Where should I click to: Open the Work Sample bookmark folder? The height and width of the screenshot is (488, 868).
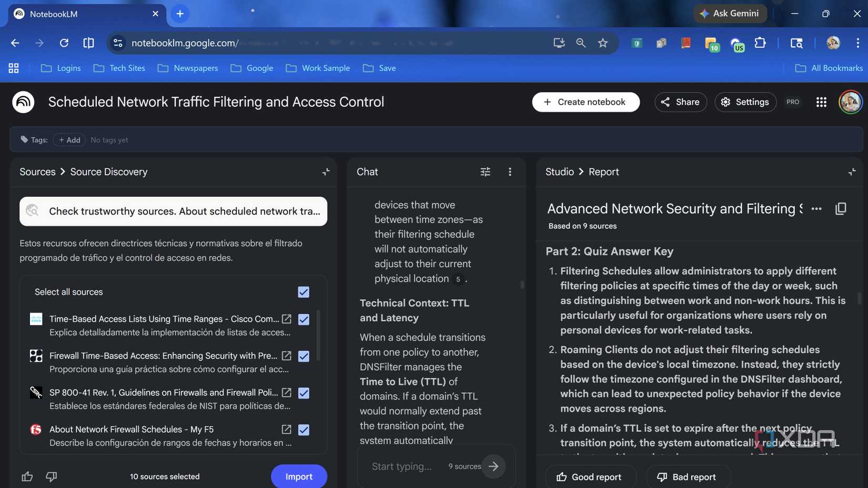click(x=318, y=68)
